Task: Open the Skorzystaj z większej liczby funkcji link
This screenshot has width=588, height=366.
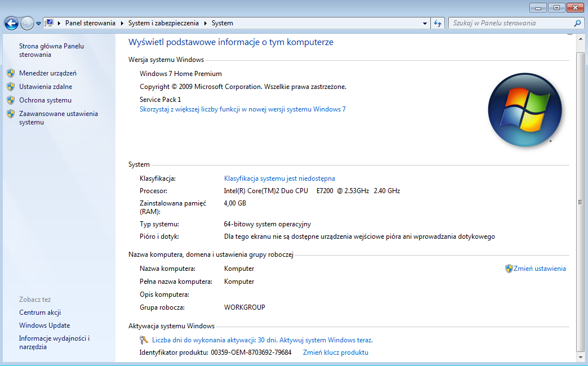Action: tap(243, 109)
